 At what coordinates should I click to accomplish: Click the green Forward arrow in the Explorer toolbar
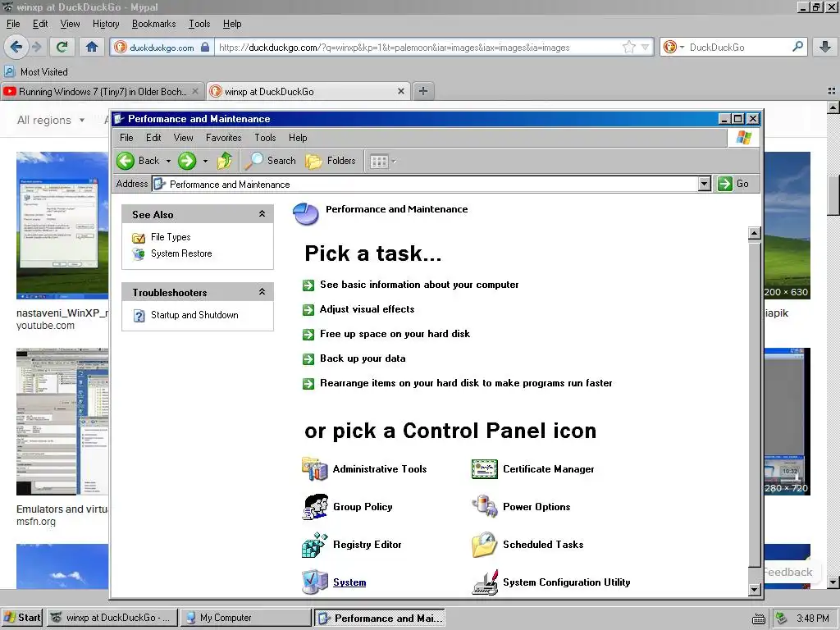(187, 161)
